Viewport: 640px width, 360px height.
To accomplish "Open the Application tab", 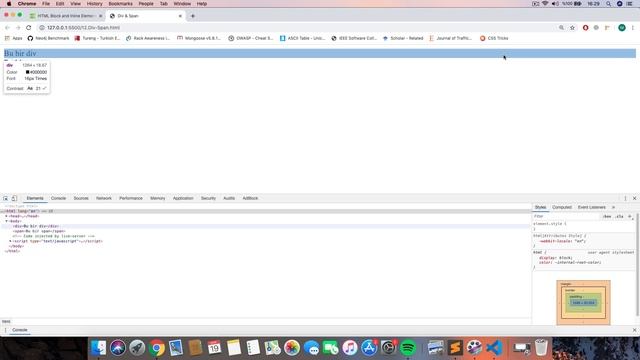I will [x=183, y=198].
